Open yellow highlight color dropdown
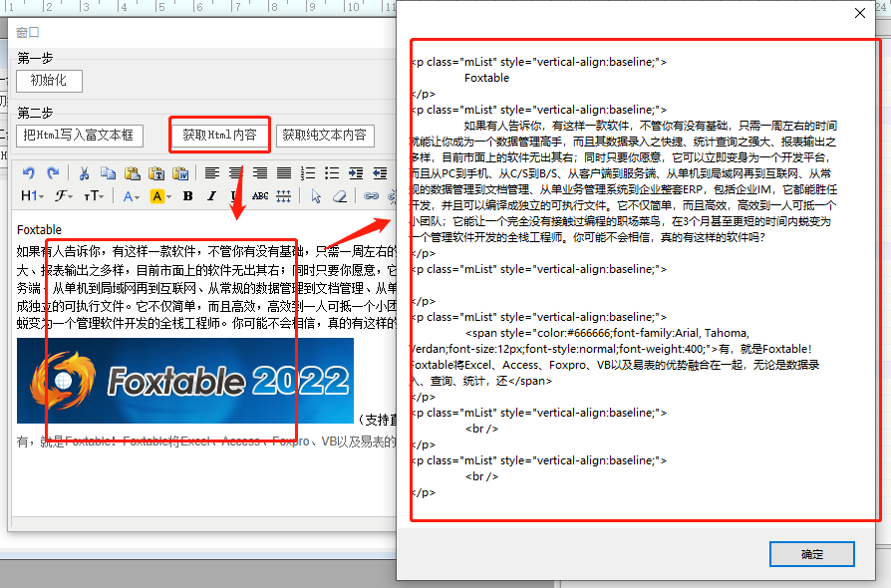 point(160,196)
